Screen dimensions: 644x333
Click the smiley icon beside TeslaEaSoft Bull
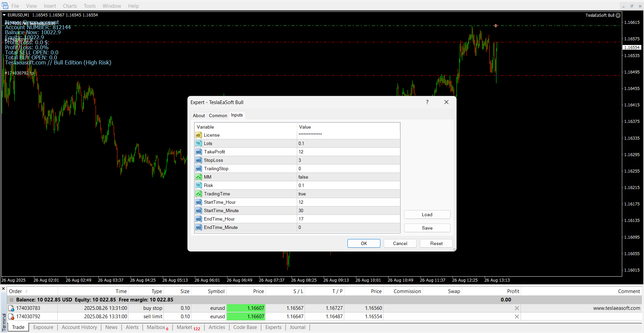(618, 15)
